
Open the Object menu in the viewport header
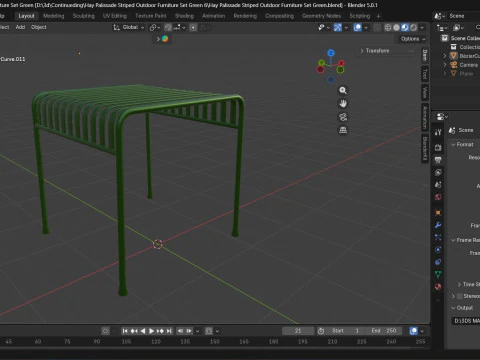(39, 27)
